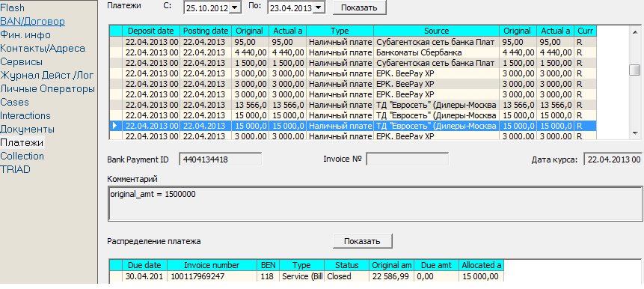Click the Service (Bill type cell
Image resolution: width=644 pixels, height=289 pixels.
[x=302, y=276]
